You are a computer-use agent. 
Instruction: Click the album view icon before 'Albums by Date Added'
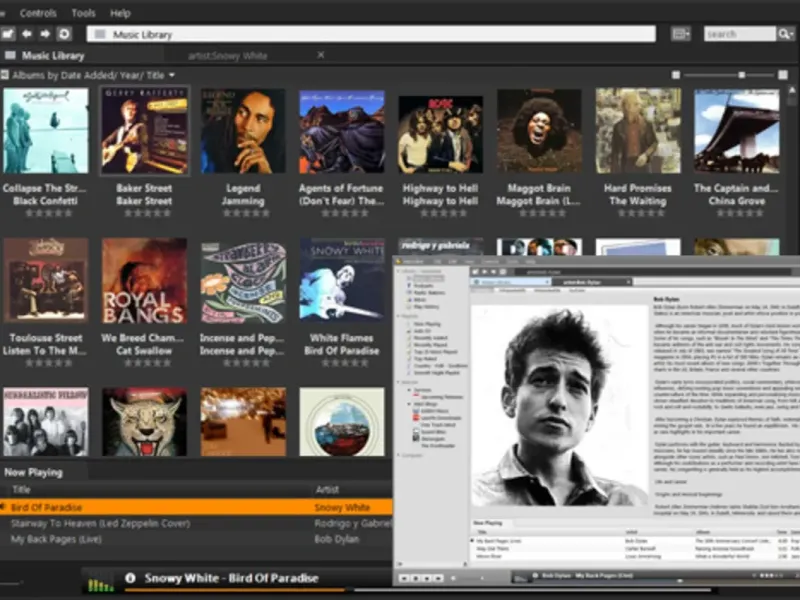pyautogui.click(x=5, y=75)
